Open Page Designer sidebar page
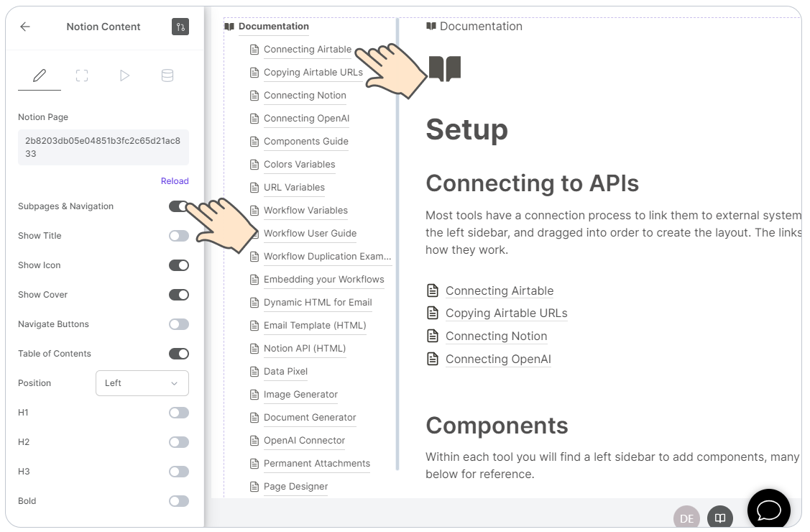The width and height of the screenshot is (810, 532). (x=295, y=486)
